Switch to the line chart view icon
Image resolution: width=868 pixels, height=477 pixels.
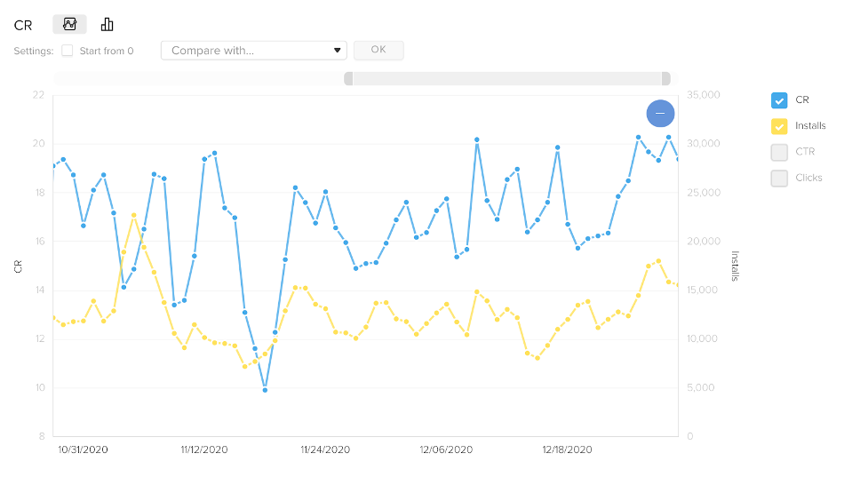pyautogui.click(x=70, y=24)
